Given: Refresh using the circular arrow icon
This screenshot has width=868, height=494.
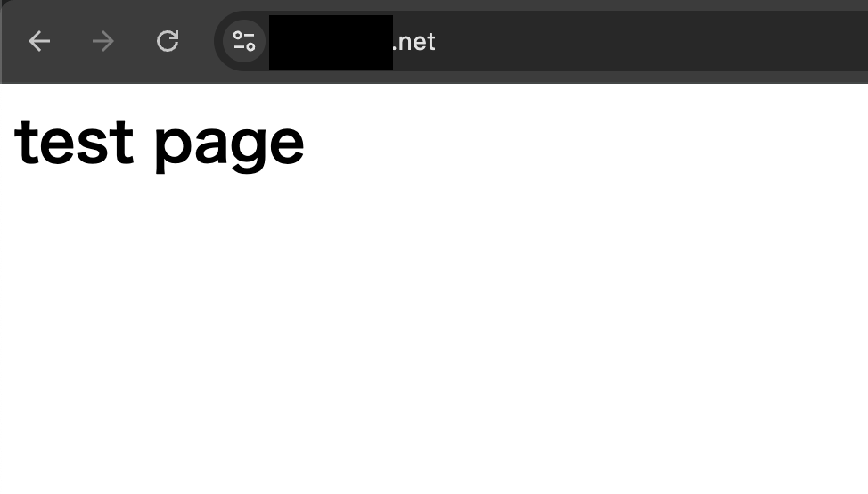Looking at the screenshot, I should 168,41.
